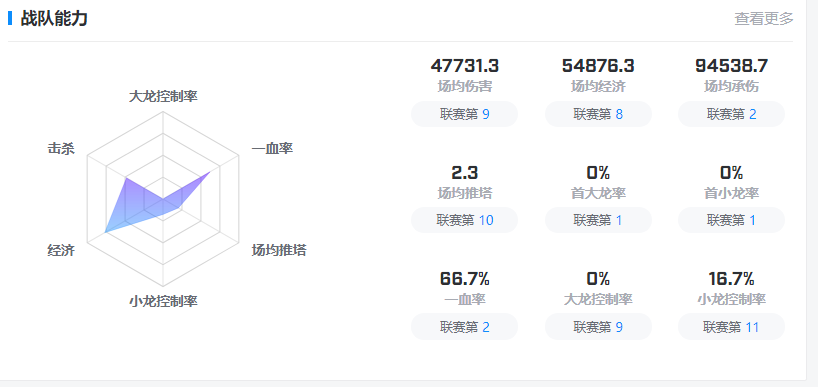Click the 联赛第 9 badge under 大龙控制率
Viewport: 818px width, 387px height.
(x=598, y=327)
